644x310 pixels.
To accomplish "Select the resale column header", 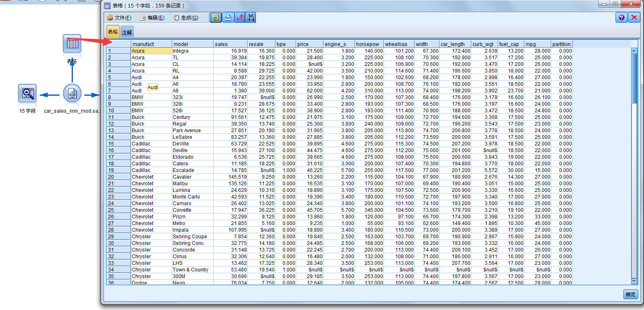I will pos(261,44).
